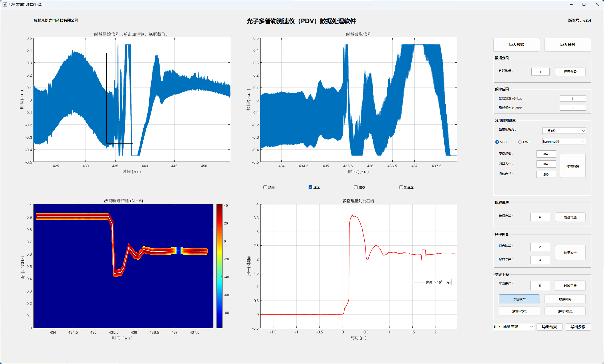Click the 平滑窗口 smoothing window input field
Viewport: 604px width, 364px height.
(x=540, y=285)
